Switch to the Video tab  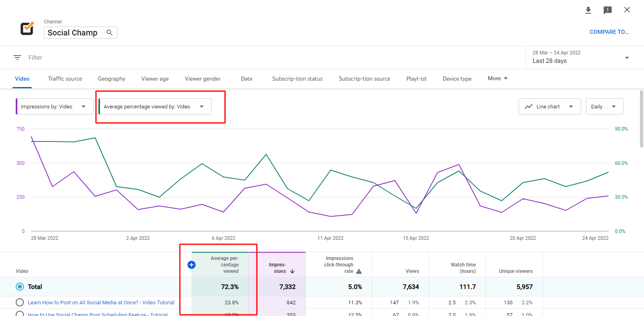click(22, 79)
